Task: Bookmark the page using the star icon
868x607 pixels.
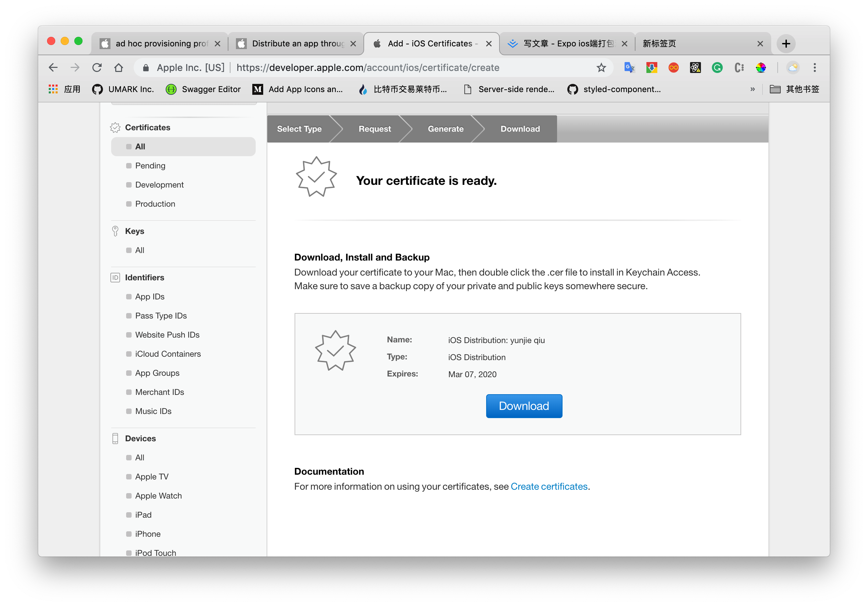Action: click(x=601, y=68)
